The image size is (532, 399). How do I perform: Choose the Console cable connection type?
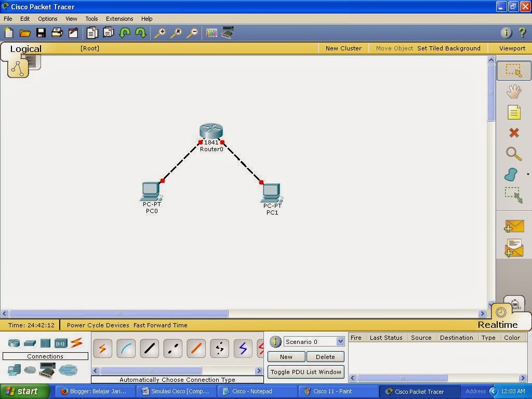pos(126,348)
